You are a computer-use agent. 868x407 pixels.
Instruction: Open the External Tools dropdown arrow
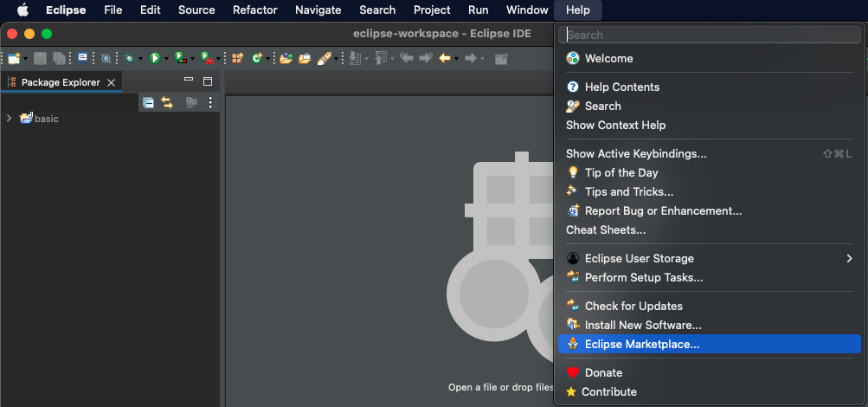pyautogui.click(x=219, y=59)
